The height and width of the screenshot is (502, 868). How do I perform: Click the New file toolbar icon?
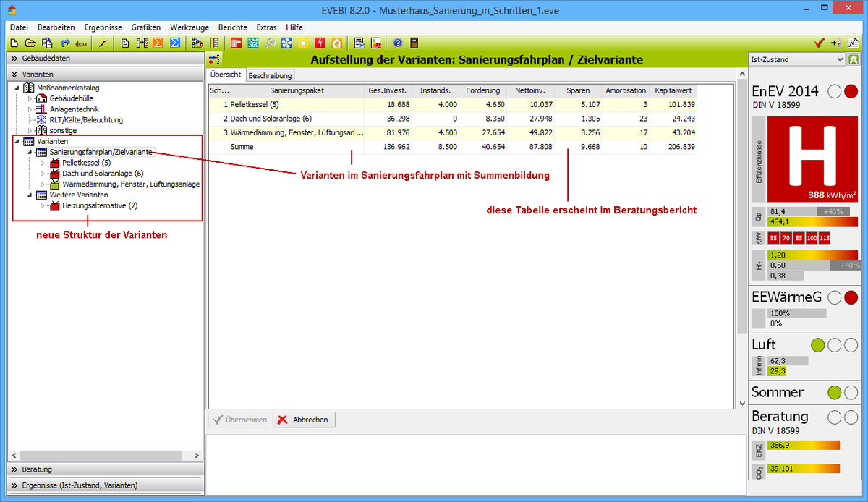13,43
